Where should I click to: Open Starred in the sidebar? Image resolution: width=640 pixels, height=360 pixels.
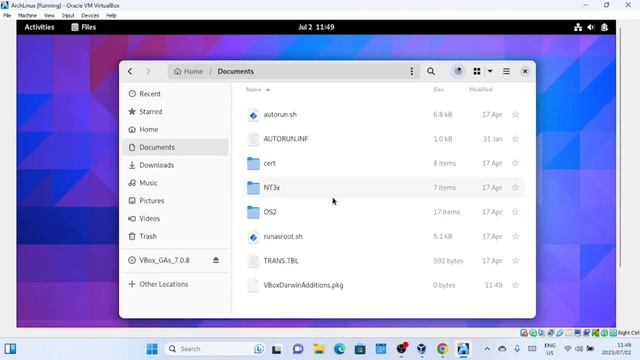coord(175,111)
